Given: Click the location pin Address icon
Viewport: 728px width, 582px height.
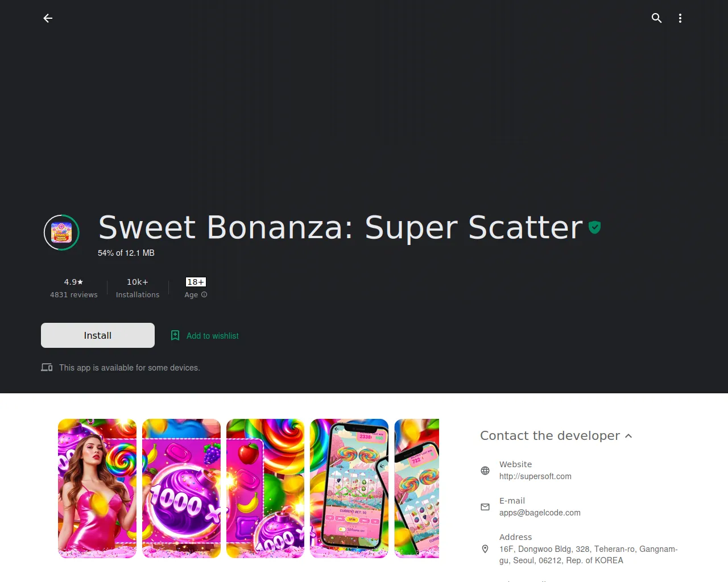Looking at the screenshot, I should (485, 549).
